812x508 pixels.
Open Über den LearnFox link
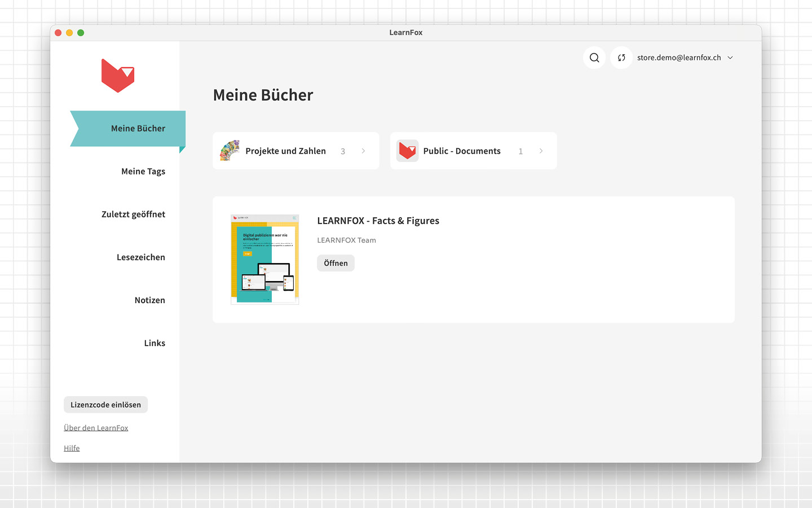(96, 428)
